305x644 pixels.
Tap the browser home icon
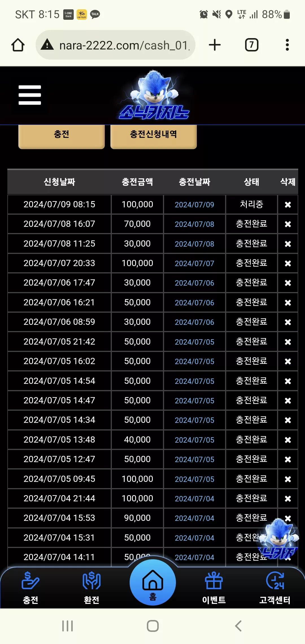click(18, 45)
